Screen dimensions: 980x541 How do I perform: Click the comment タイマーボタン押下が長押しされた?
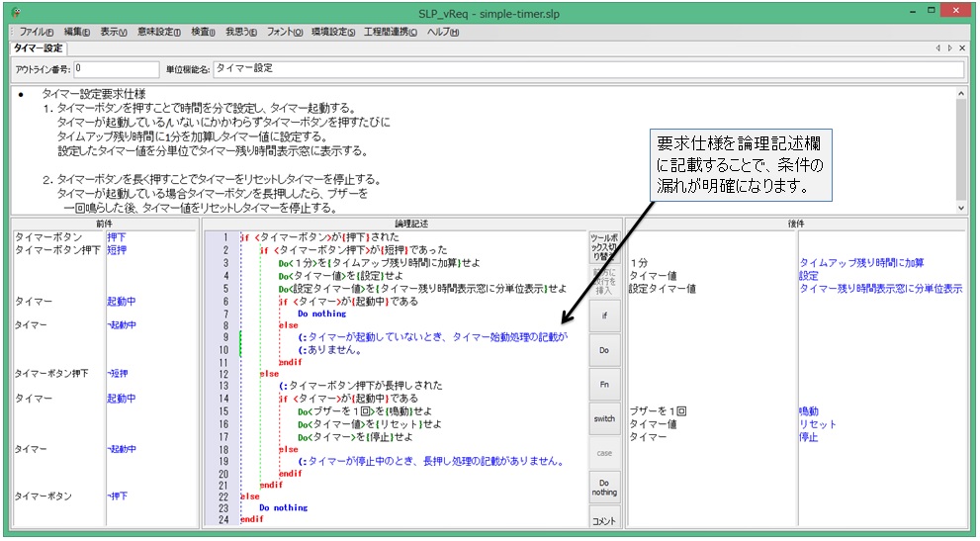point(361,386)
